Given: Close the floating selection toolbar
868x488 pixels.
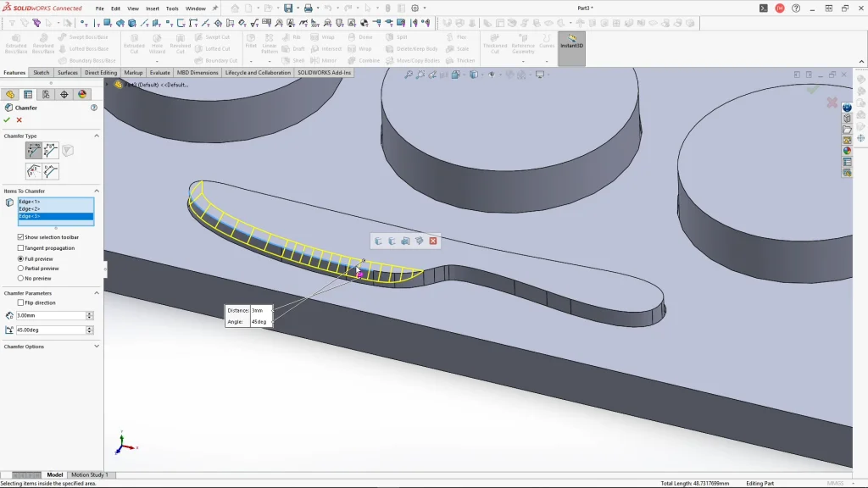Looking at the screenshot, I should click(433, 241).
